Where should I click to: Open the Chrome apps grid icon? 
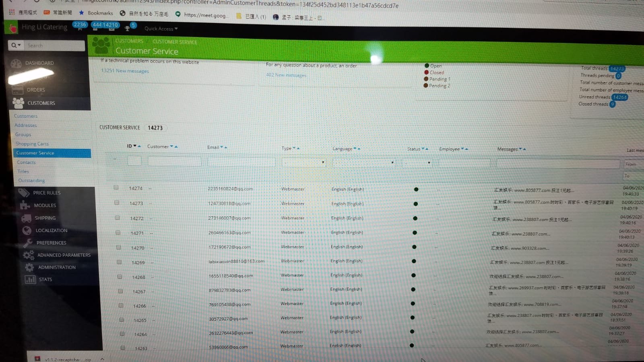[x=12, y=12]
